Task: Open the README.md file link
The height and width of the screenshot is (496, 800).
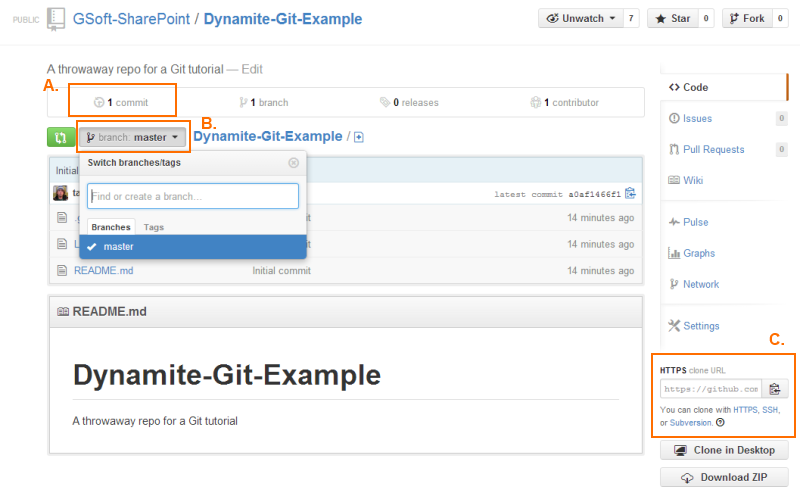Action: point(104,271)
